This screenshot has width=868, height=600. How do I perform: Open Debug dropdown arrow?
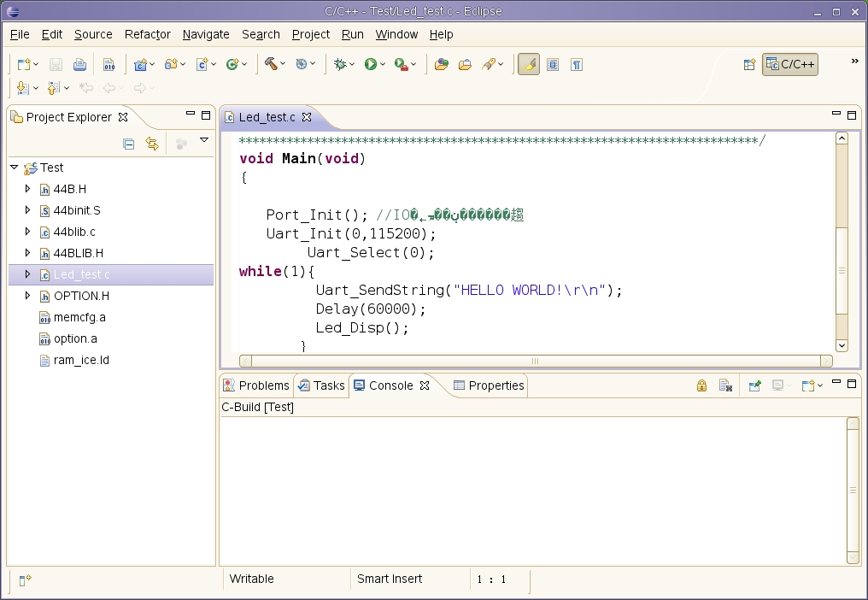(x=352, y=65)
